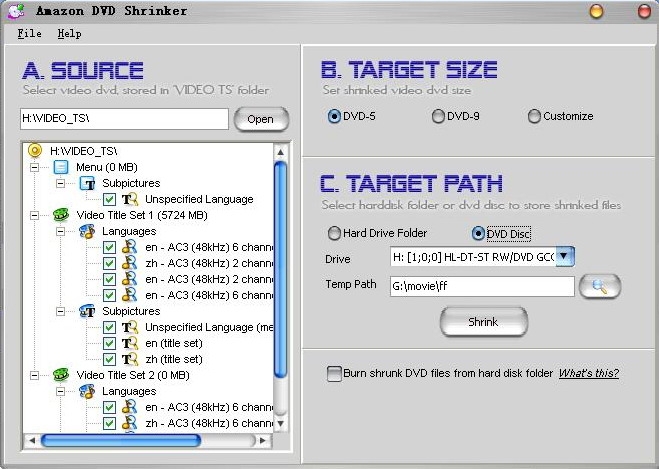The height and width of the screenshot is (469, 659).
Task: Click audio icon of zh 6 channel track in Set 2
Action: pos(129,423)
